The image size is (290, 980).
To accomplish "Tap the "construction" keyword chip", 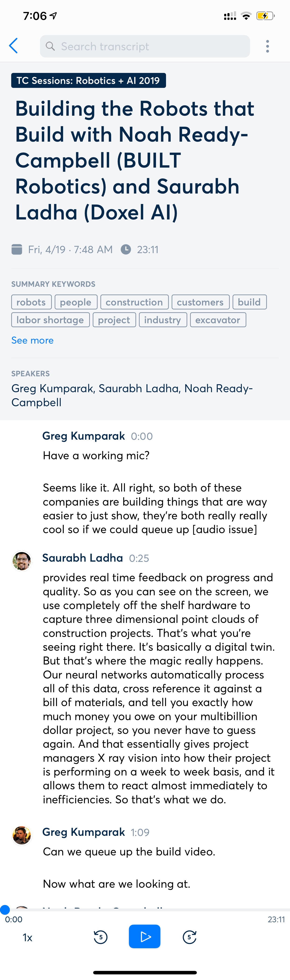I will tap(134, 302).
